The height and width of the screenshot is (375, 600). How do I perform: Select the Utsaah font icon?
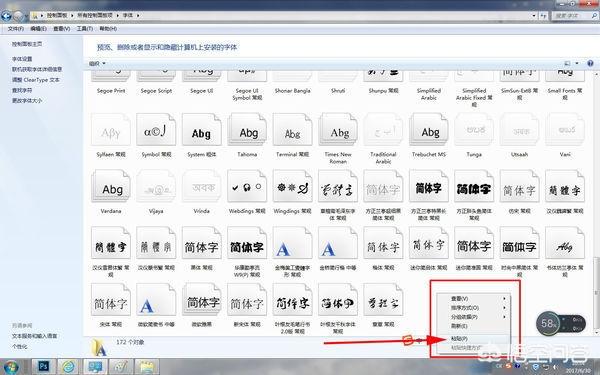pyautogui.click(x=519, y=130)
